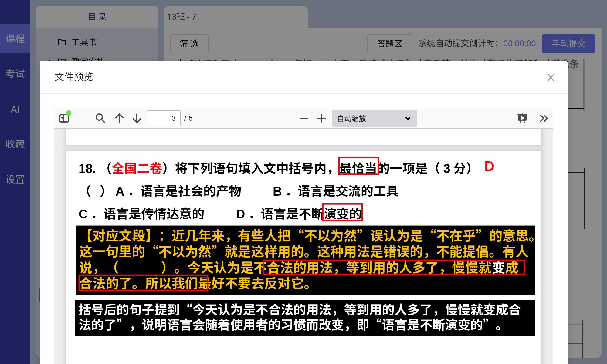Switch to presentation mode icon
Viewport: 607px width, 364px height.
[x=522, y=118]
